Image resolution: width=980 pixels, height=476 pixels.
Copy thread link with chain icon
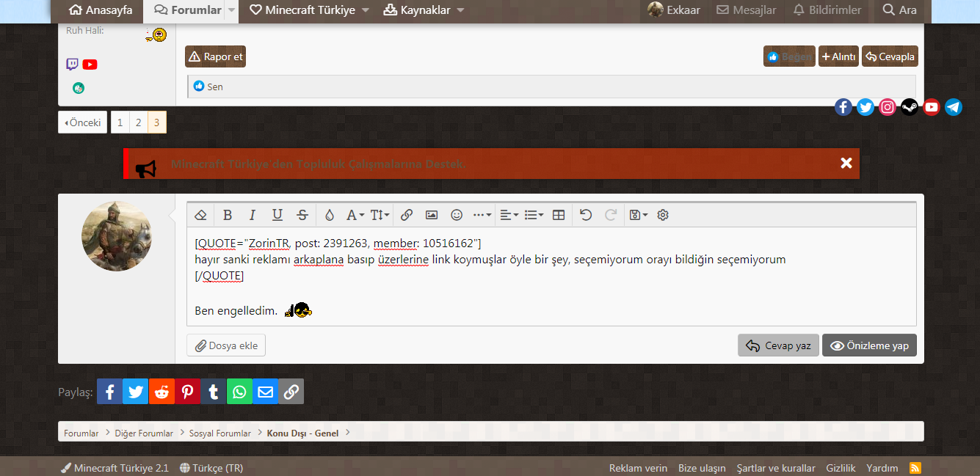[291, 392]
